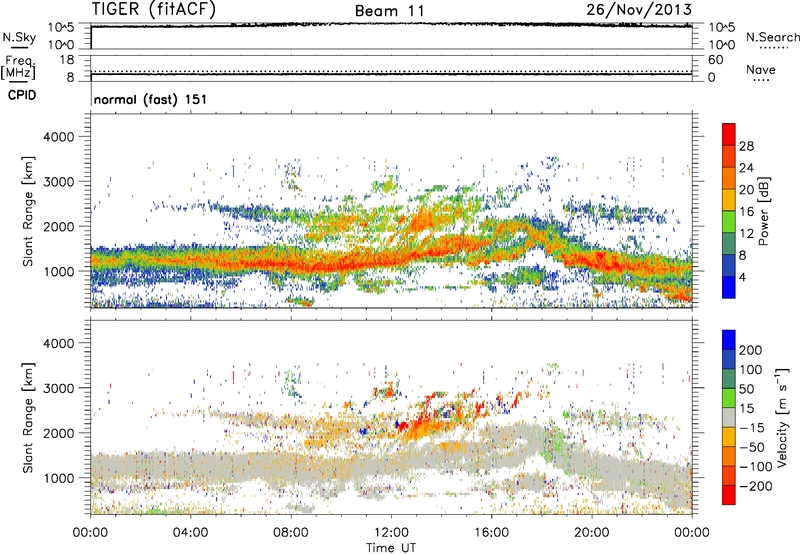Click the '16:00' time tick label
The image size is (800, 554).
491,533
